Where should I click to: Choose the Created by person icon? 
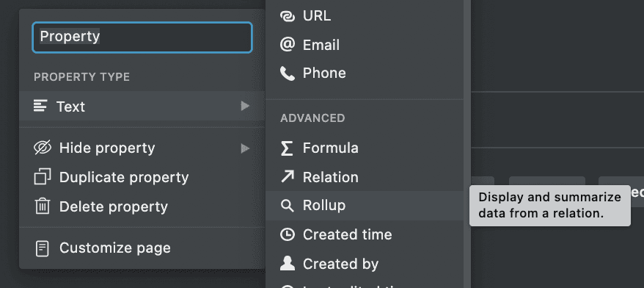[x=287, y=263]
